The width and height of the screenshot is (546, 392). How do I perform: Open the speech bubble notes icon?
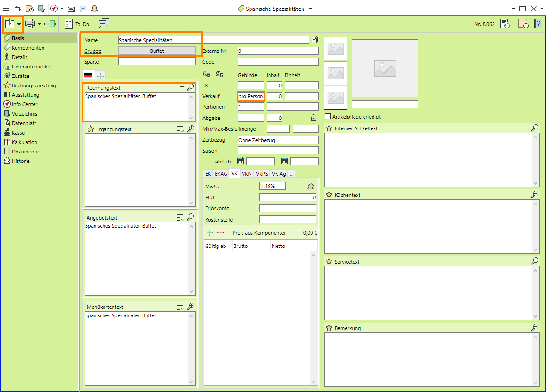pyautogui.click(x=104, y=24)
